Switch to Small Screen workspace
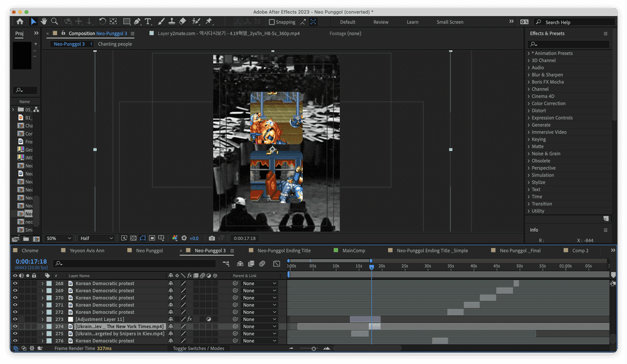Viewport: 627px width, 364px height. [x=450, y=22]
